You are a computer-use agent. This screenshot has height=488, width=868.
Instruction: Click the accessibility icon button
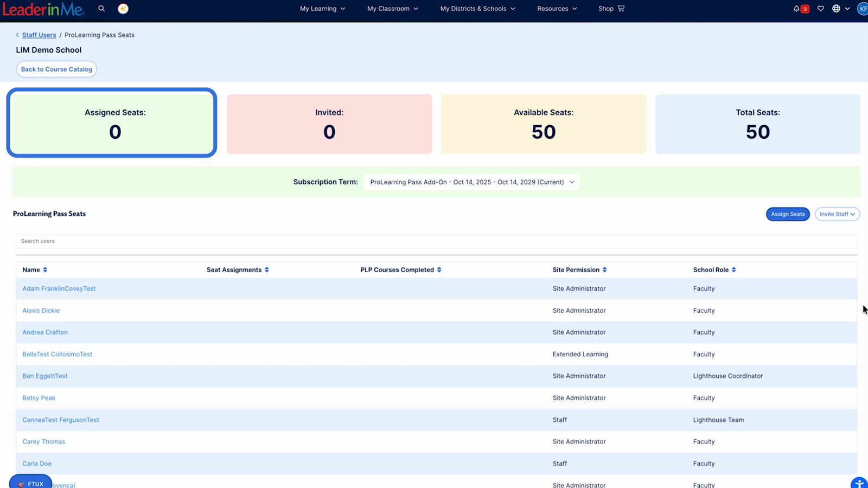(x=859, y=483)
